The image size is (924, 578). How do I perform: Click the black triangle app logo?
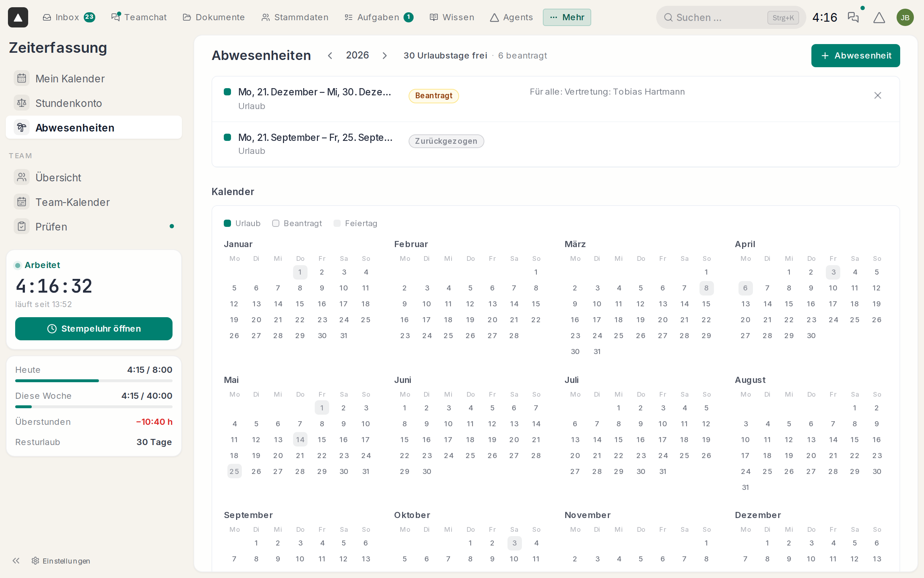pyautogui.click(x=18, y=17)
